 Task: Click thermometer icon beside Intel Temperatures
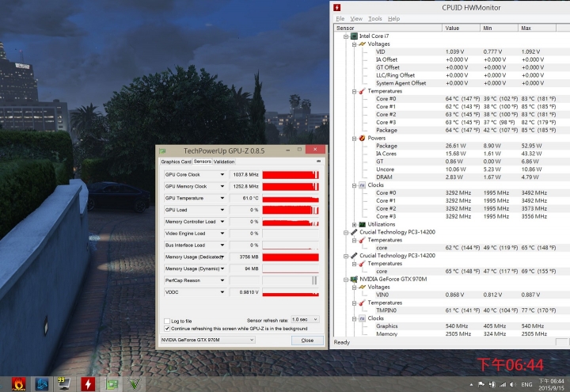coord(362,91)
